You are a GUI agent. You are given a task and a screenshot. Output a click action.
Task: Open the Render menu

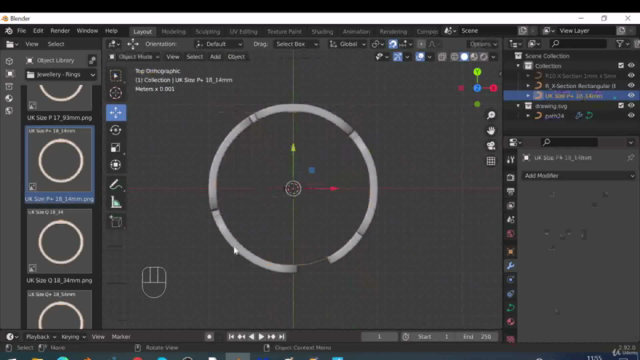pyautogui.click(x=60, y=31)
